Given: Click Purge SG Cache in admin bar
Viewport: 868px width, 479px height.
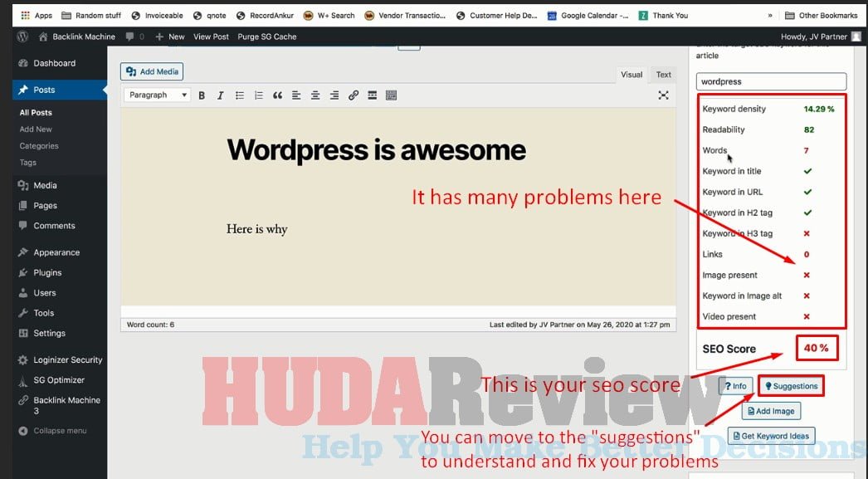Looking at the screenshot, I should coord(267,37).
